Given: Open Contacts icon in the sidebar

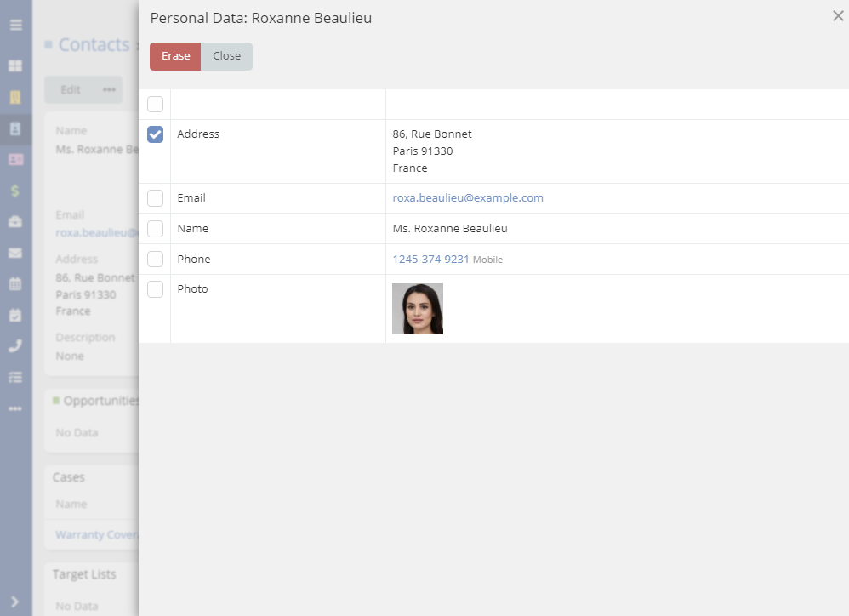Looking at the screenshot, I should pyautogui.click(x=15, y=128).
